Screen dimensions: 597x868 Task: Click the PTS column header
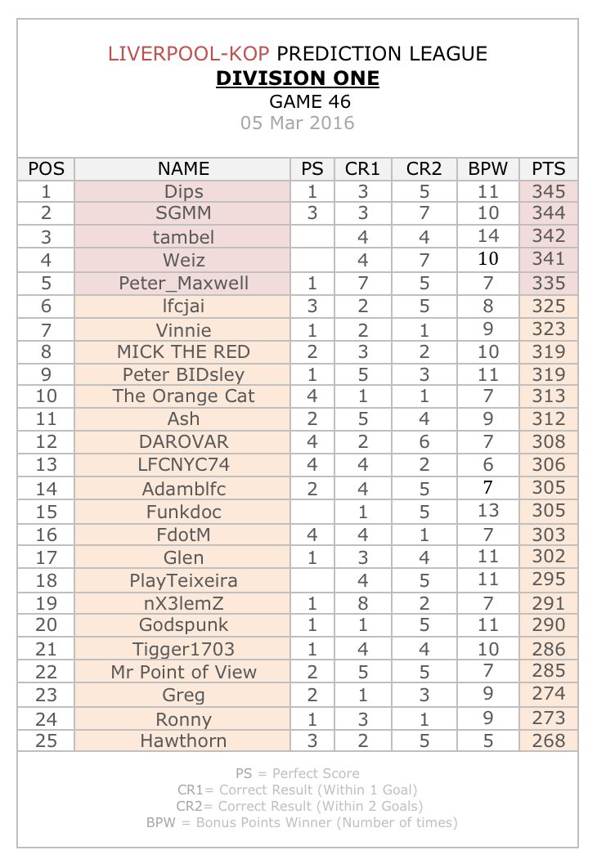point(549,169)
